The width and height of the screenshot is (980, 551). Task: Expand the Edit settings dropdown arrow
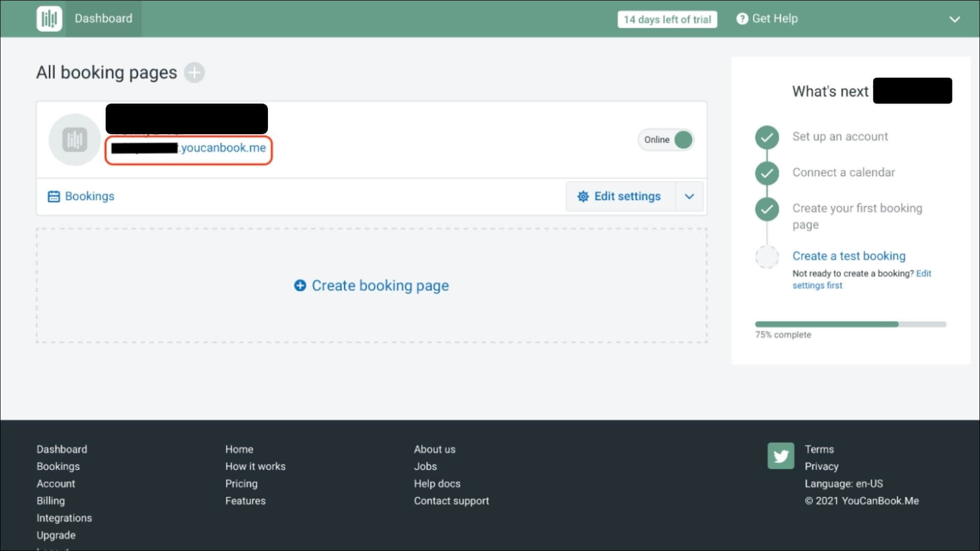coord(689,196)
